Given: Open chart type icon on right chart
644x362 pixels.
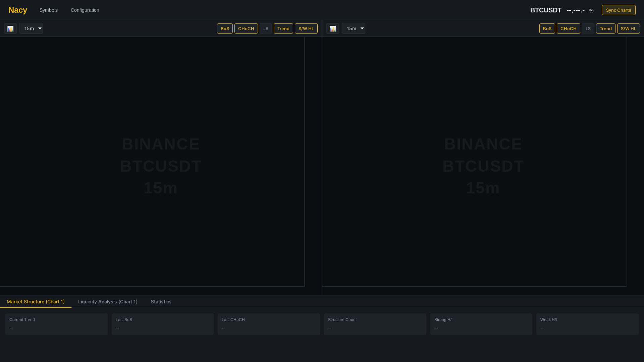Looking at the screenshot, I should (333, 28).
